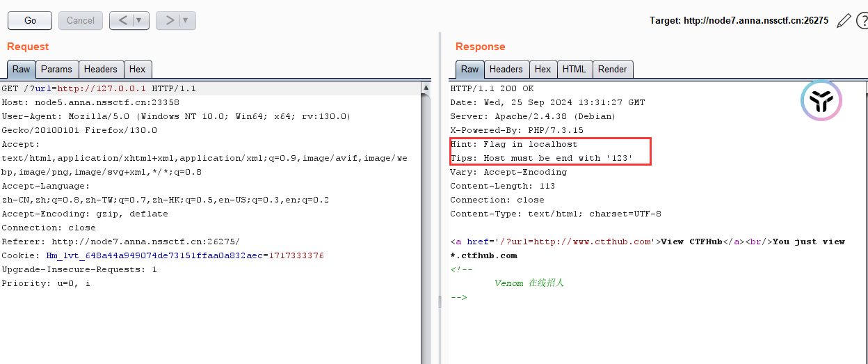The height and width of the screenshot is (364, 868).
Task: Open the Headers tab under Response
Action: (x=506, y=69)
